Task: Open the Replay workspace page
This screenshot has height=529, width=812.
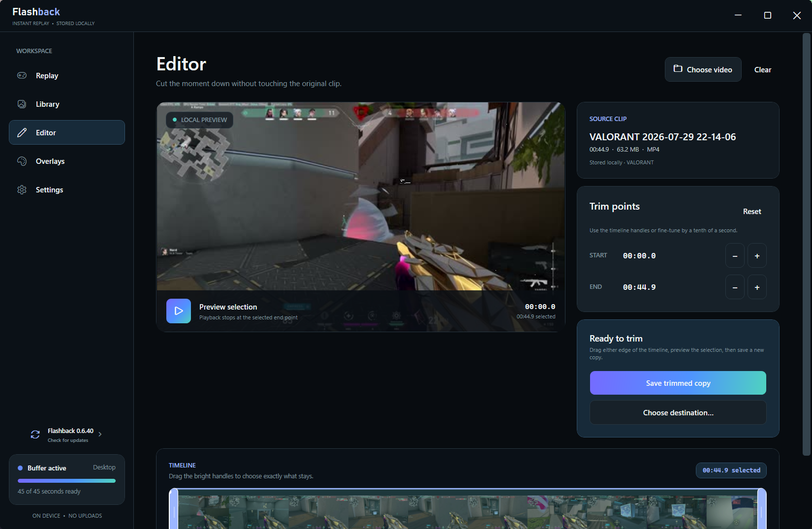Action: 67,75
